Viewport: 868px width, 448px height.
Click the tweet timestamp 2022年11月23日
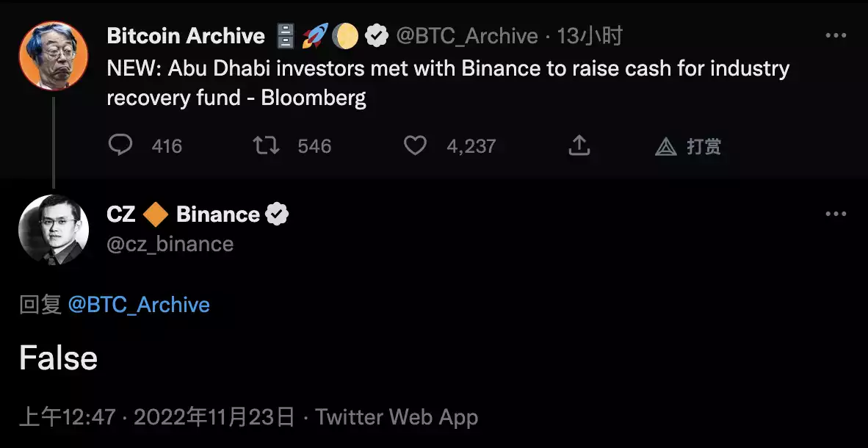click(214, 418)
